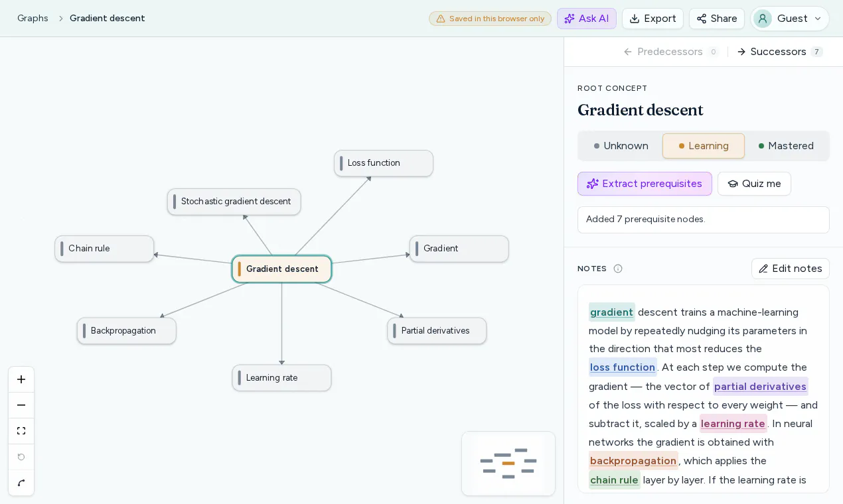Select the Gradient node on the canvas
This screenshot has height=504, width=843.
(x=459, y=249)
